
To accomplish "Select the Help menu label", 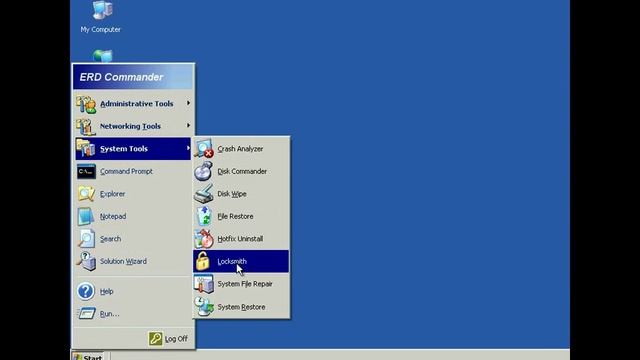I will pos(107,291).
